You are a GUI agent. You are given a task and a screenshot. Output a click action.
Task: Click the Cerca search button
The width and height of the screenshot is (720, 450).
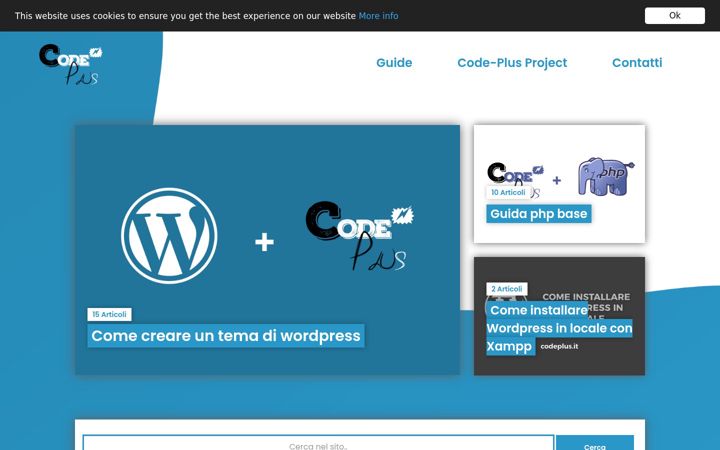(x=595, y=444)
